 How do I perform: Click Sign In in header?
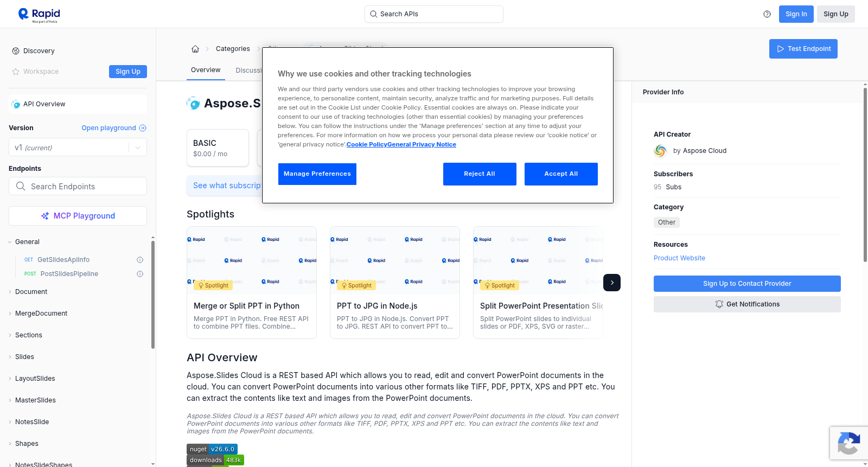(796, 14)
